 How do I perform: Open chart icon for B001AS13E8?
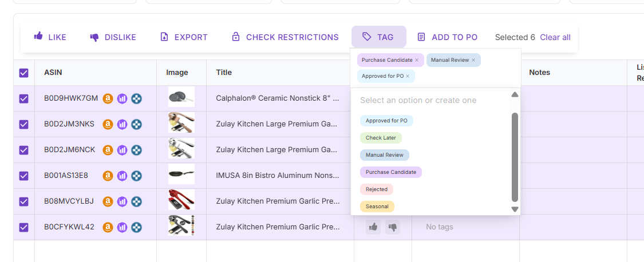click(122, 176)
